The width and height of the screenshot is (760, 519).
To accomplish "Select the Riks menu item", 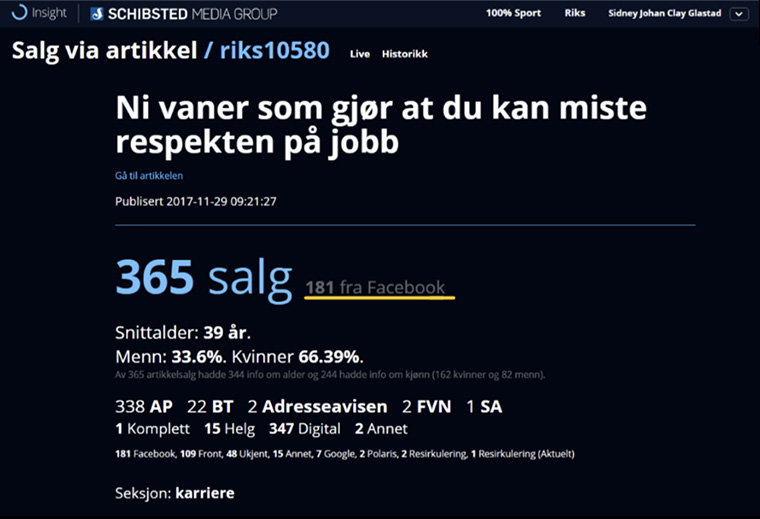I will click(575, 13).
